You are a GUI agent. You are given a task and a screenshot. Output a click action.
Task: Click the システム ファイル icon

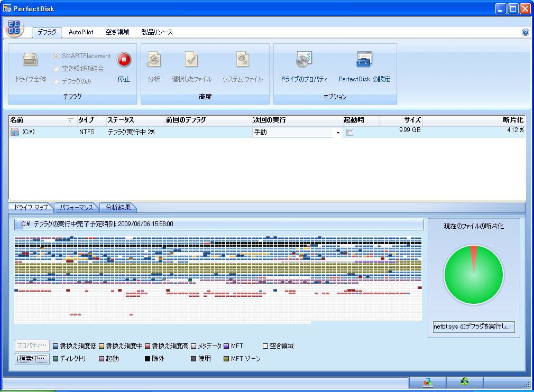243,60
